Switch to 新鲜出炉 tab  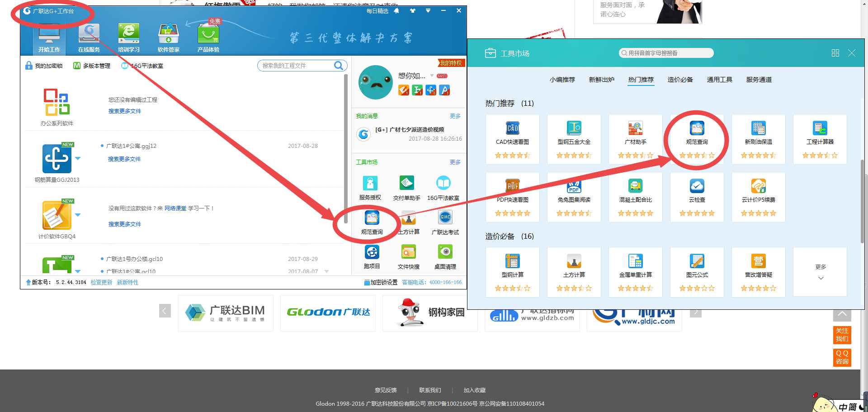pyautogui.click(x=602, y=80)
